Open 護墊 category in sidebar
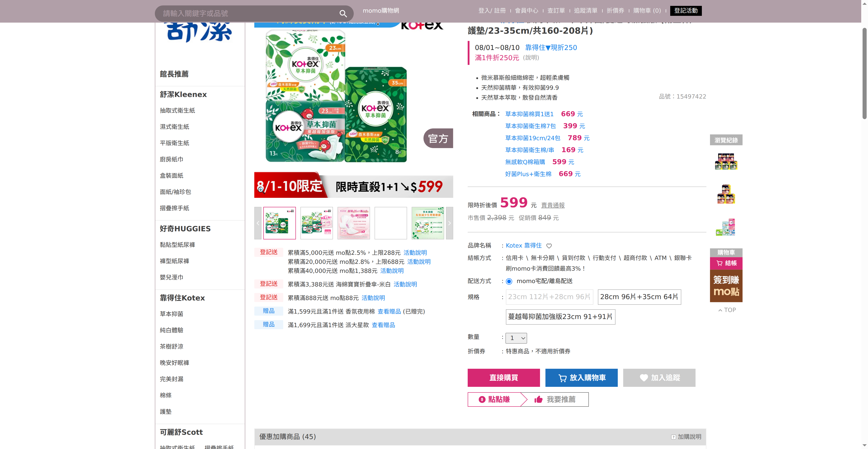The image size is (868, 449). coord(166,411)
